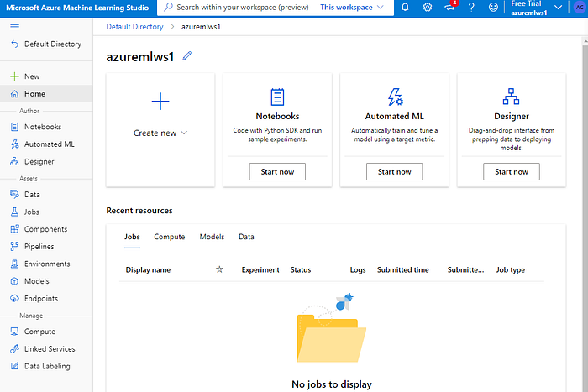Open the megaphone announcements icon with badge
588x392 pixels.
coord(449,7)
